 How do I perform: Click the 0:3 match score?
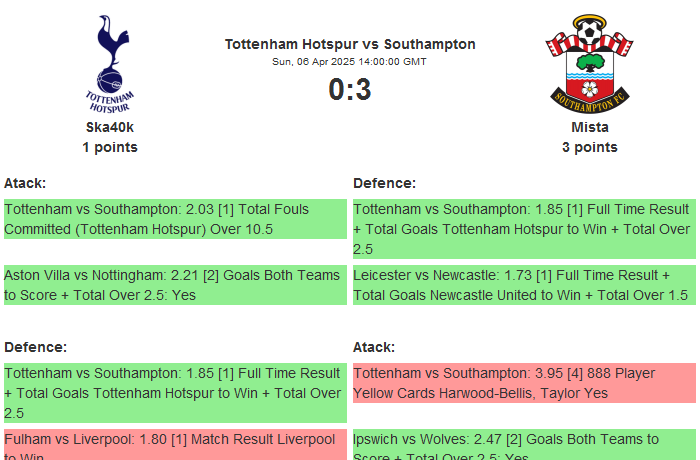tap(350, 90)
